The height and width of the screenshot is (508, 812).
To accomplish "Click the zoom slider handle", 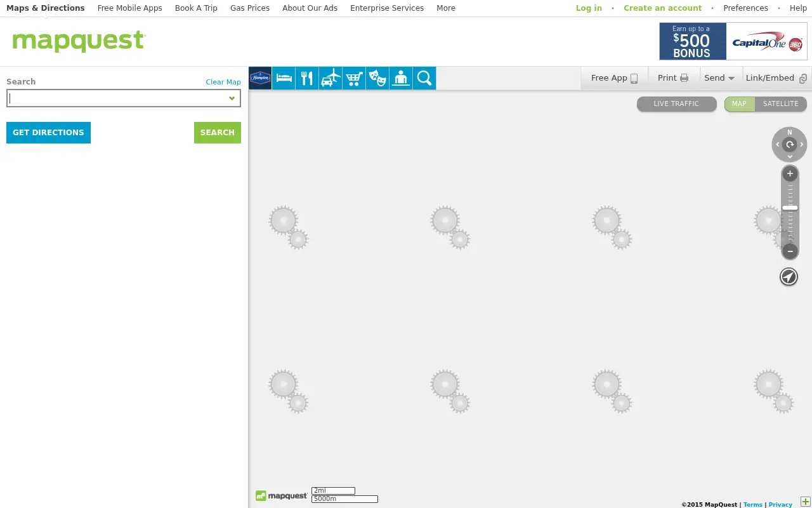I will pyautogui.click(x=790, y=208).
